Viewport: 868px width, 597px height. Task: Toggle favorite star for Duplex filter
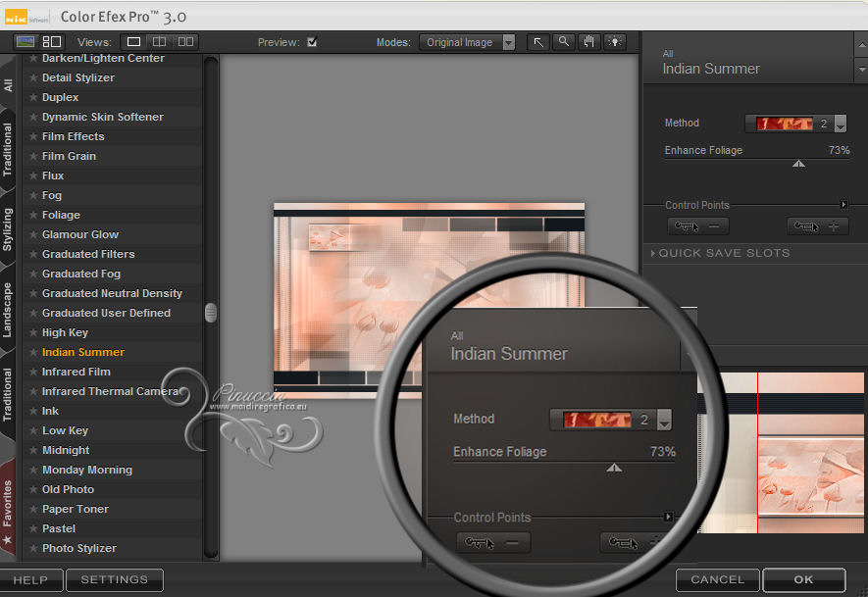pyautogui.click(x=33, y=97)
